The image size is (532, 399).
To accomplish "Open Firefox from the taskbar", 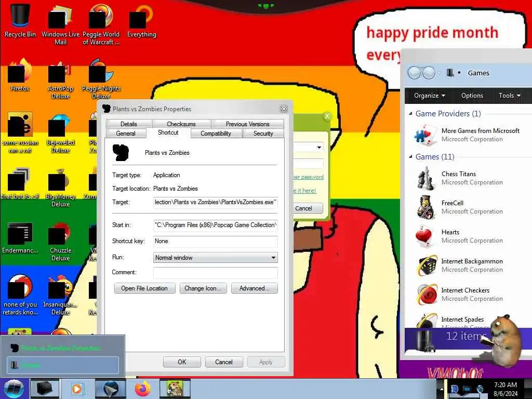I will click(x=143, y=389).
